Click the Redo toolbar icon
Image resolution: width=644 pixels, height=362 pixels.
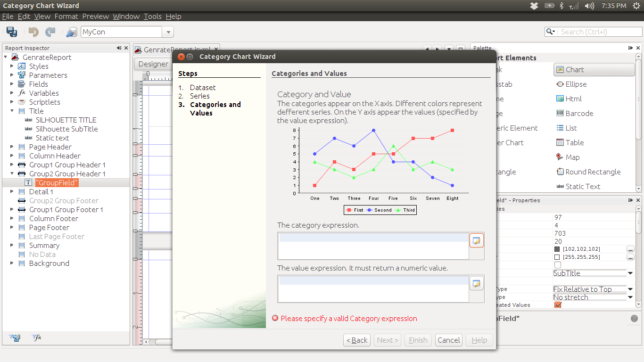tap(50, 32)
